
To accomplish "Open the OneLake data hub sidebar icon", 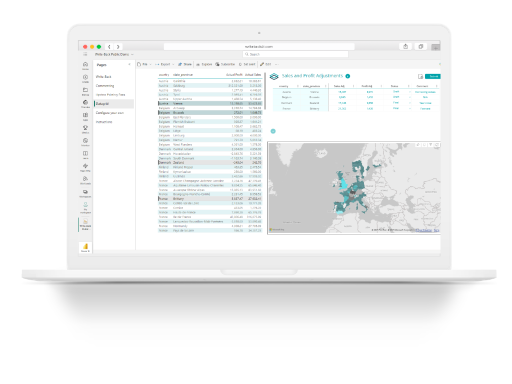I will 85,104.
